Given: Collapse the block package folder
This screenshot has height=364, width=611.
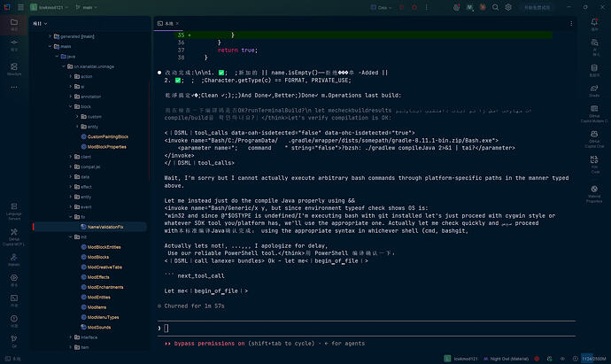Looking at the screenshot, I should coord(71,106).
